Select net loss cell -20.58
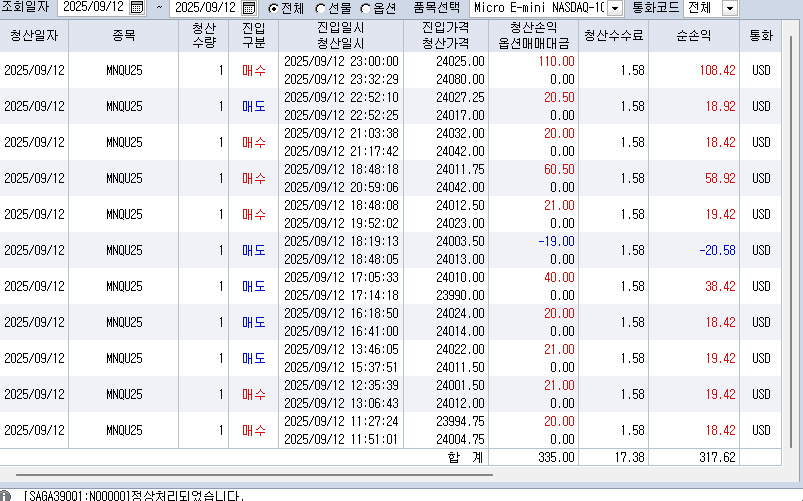 coord(717,250)
